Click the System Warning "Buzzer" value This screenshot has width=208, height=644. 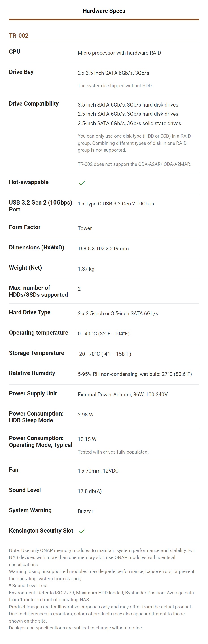coord(85,512)
